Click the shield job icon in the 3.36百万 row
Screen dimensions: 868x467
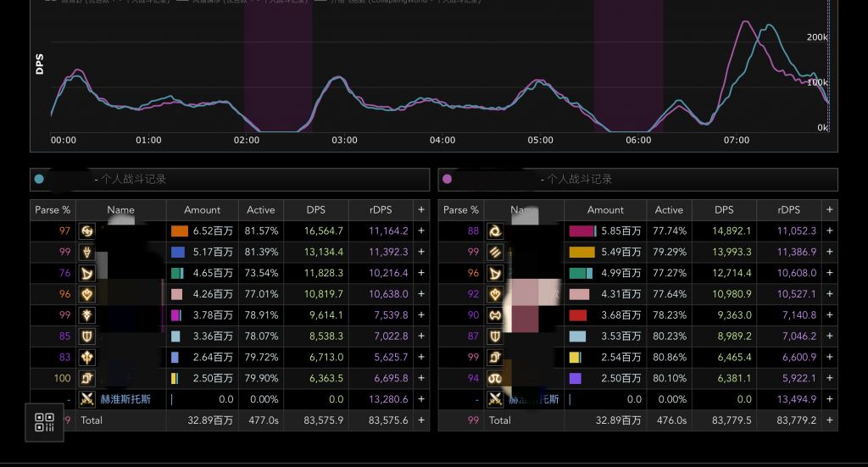tap(87, 336)
